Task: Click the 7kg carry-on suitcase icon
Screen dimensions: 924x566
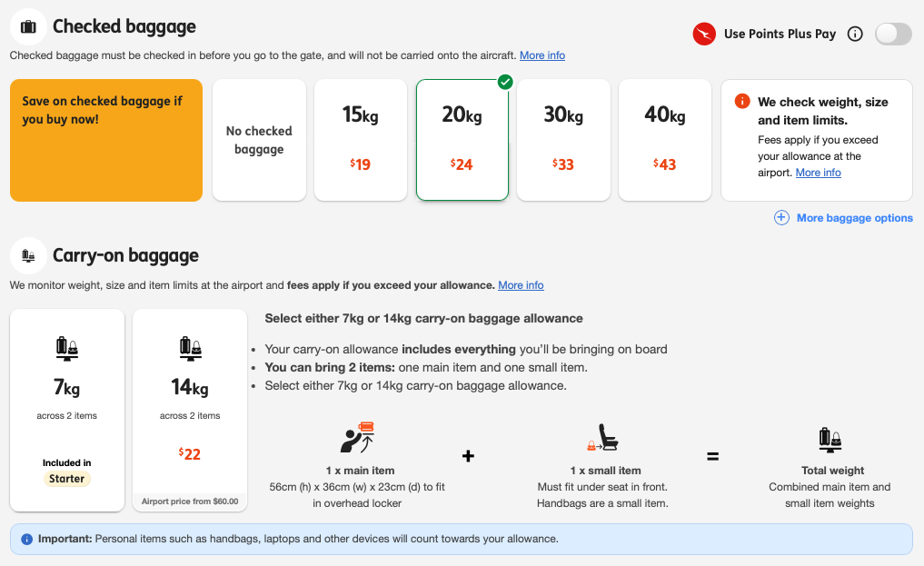Action: [x=66, y=348]
